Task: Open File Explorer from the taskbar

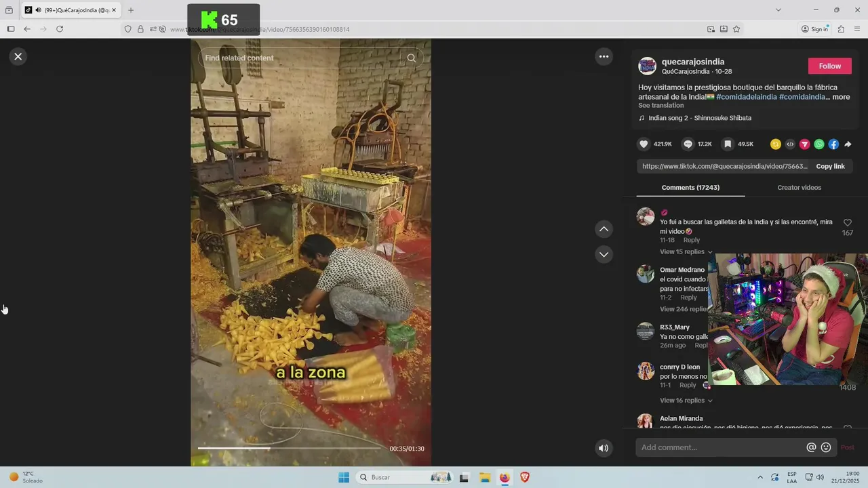Action: click(x=485, y=478)
